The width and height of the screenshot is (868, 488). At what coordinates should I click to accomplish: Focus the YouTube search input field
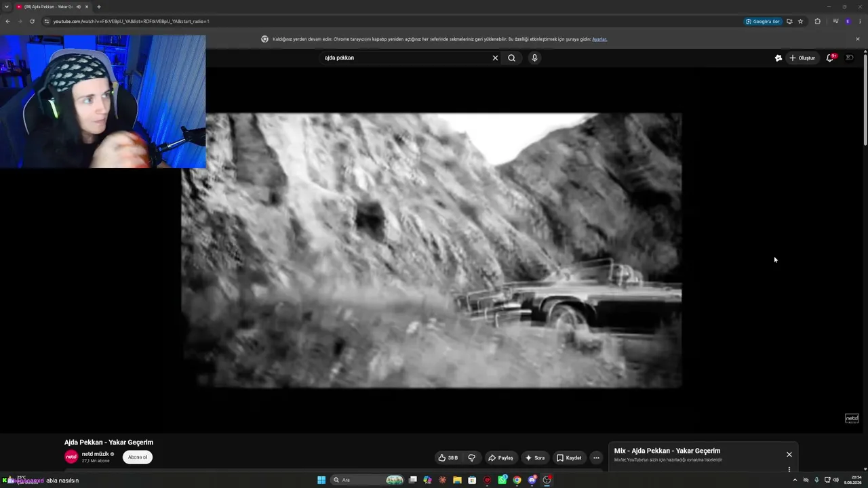406,58
